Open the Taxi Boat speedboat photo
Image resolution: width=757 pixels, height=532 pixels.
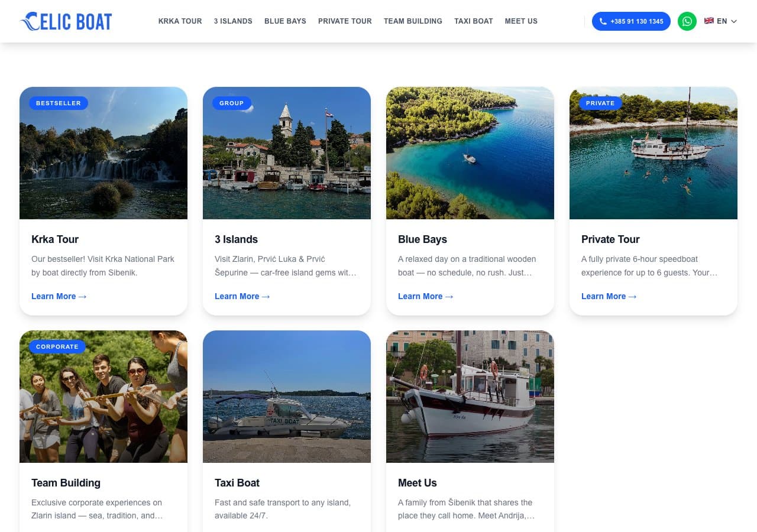(x=287, y=397)
